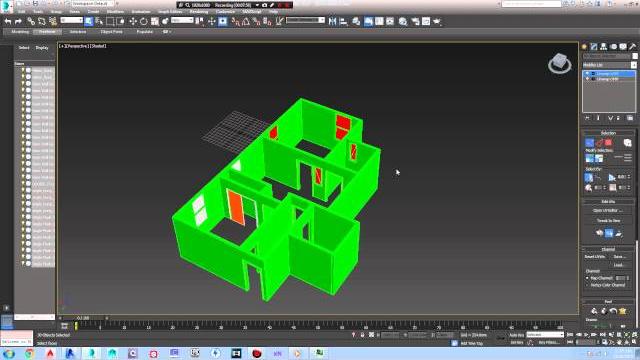Collapse the Channel rollout header

[608, 249]
